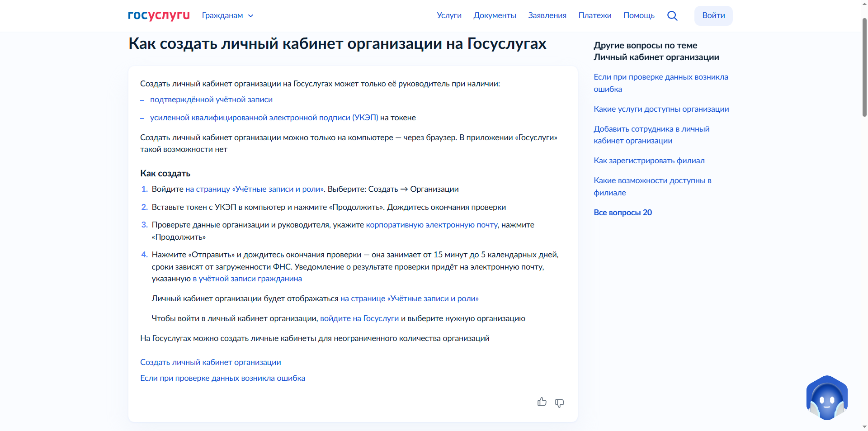Screen dimensions: 868x431
Task: Open link войдите на Госуслуги
Action: [x=359, y=318]
